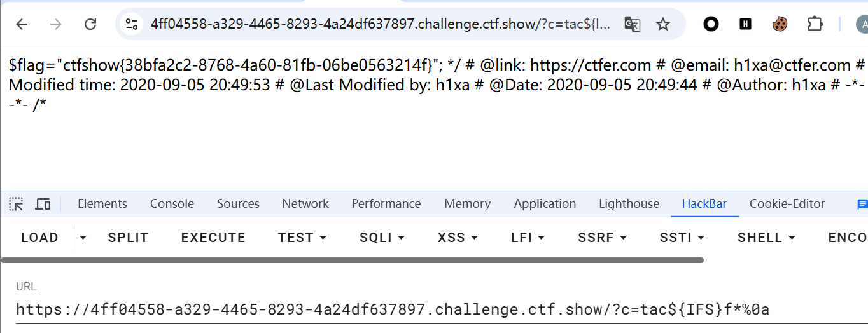The height and width of the screenshot is (333, 868).
Task: Bookmark this page with the star icon
Action: [663, 24]
